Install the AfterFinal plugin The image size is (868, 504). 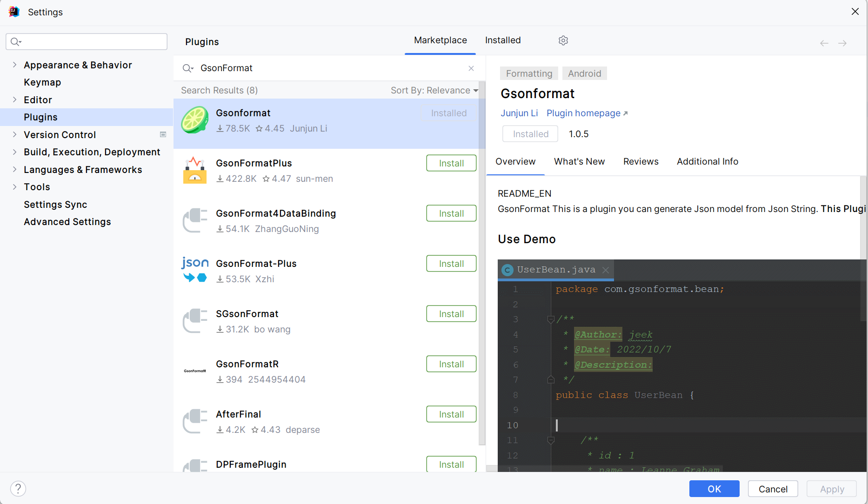[x=451, y=414]
